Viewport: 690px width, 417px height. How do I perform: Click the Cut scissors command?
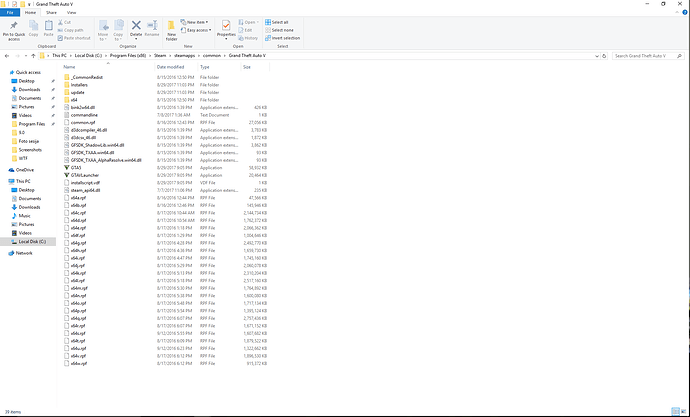point(64,22)
